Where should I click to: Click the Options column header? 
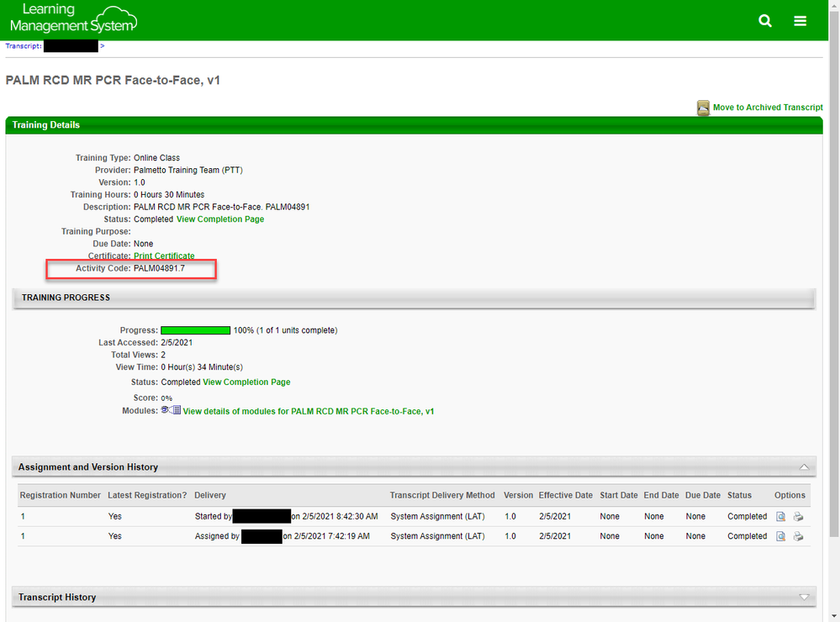point(790,495)
